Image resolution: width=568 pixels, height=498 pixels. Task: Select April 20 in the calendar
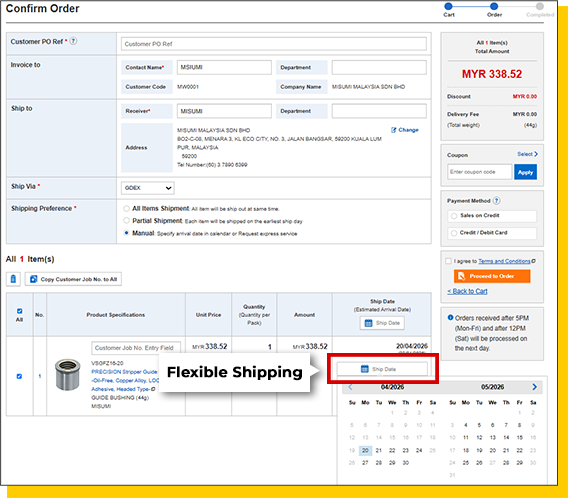point(365,450)
